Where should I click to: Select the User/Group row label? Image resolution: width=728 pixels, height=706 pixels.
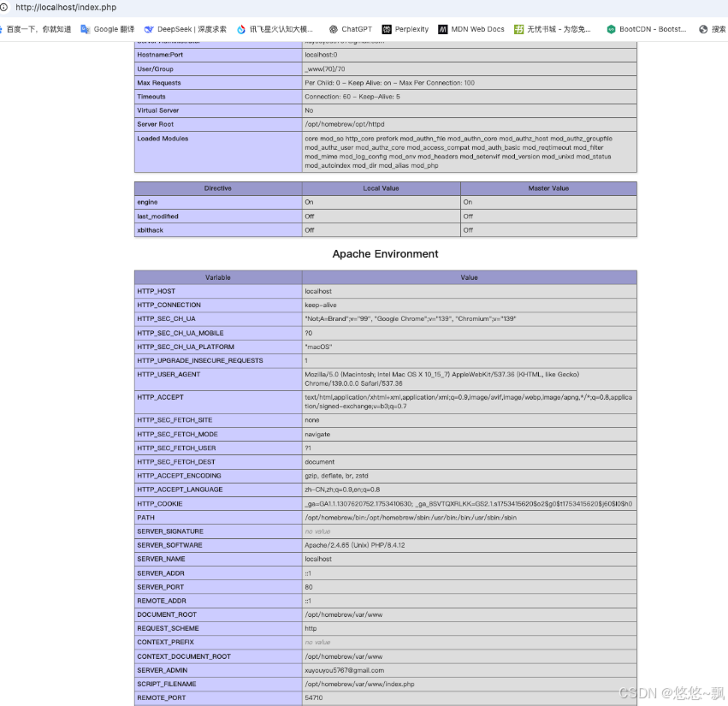click(x=155, y=68)
